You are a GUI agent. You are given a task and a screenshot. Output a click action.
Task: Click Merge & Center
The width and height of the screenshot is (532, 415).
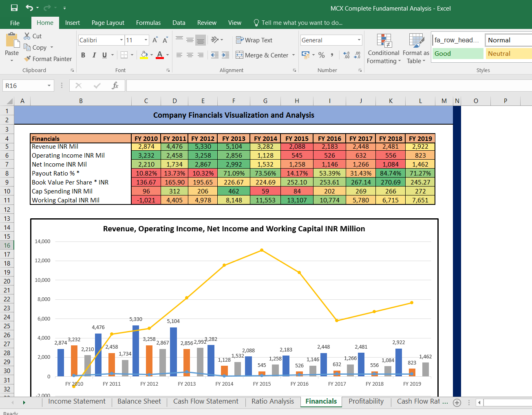click(262, 55)
